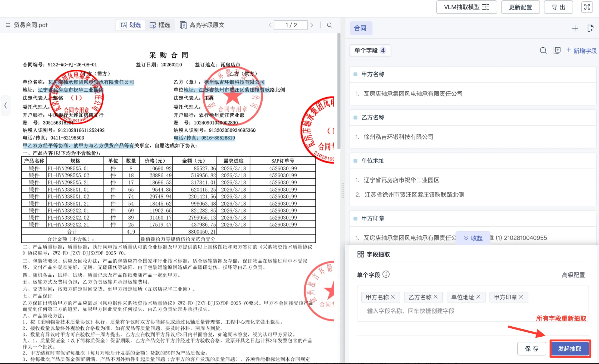This screenshot has height=364, width=599.
Task: Click the add-group icon next to 新增字段
Action: point(557,51)
